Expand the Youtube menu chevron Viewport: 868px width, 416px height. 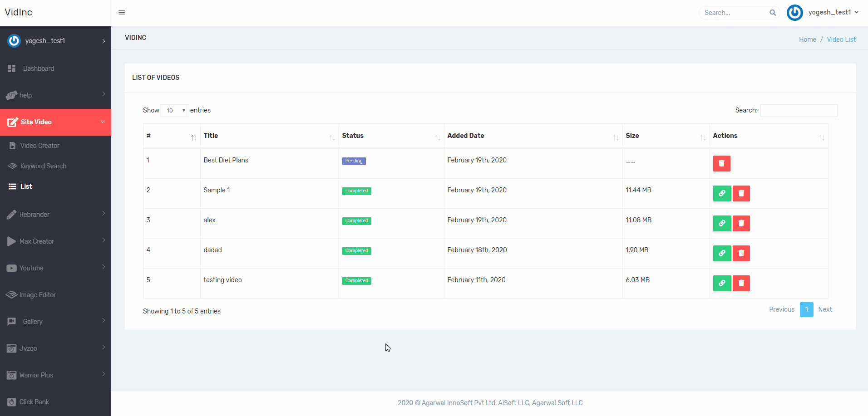(104, 267)
